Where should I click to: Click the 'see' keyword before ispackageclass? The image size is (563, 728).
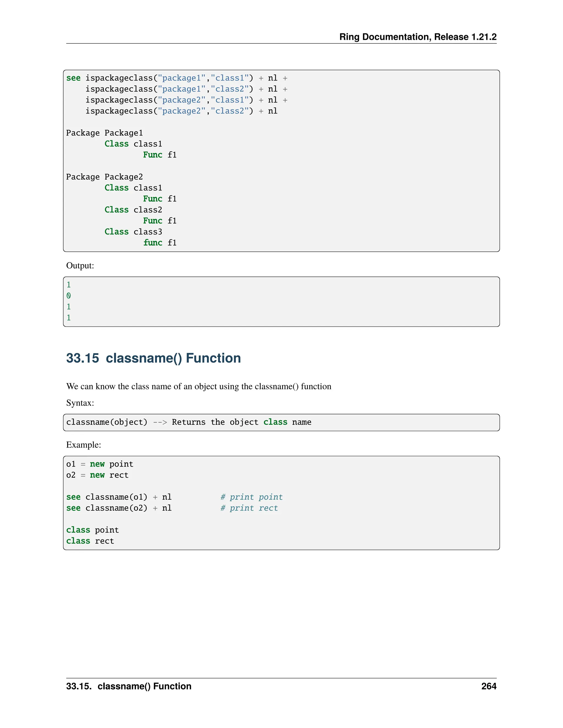pos(73,78)
